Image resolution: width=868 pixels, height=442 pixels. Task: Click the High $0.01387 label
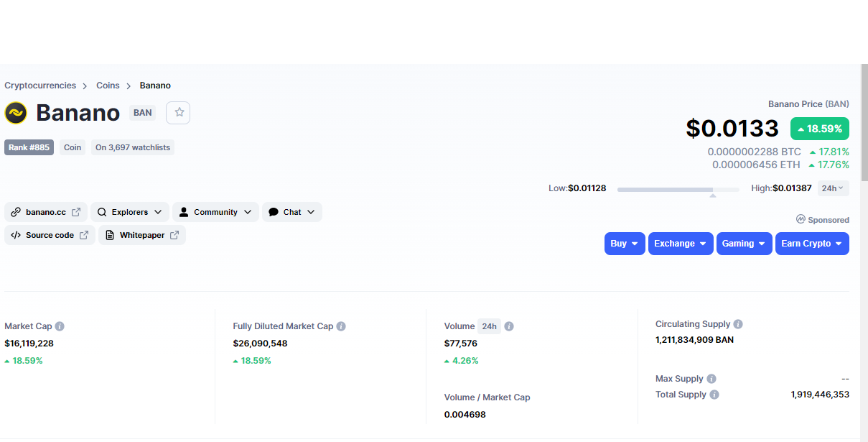[x=781, y=188]
